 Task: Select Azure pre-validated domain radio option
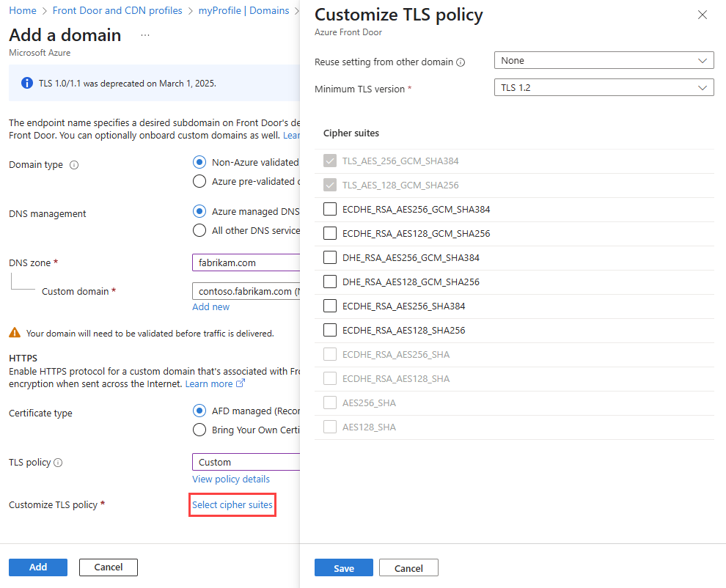pyautogui.click(x=199, y=181)
